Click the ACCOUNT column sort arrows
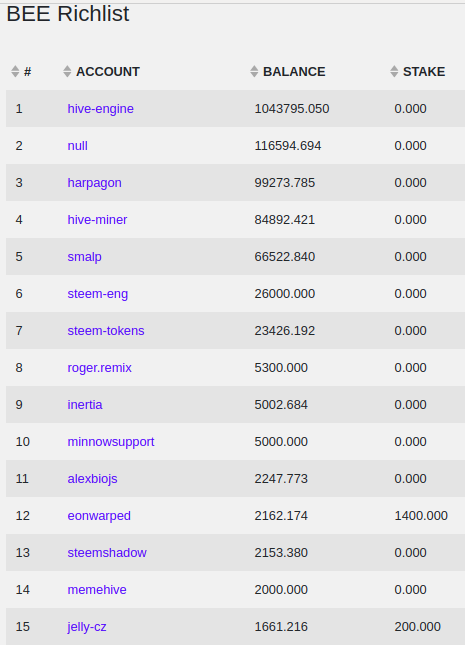465x645 pixels. [x=67, y=72]
